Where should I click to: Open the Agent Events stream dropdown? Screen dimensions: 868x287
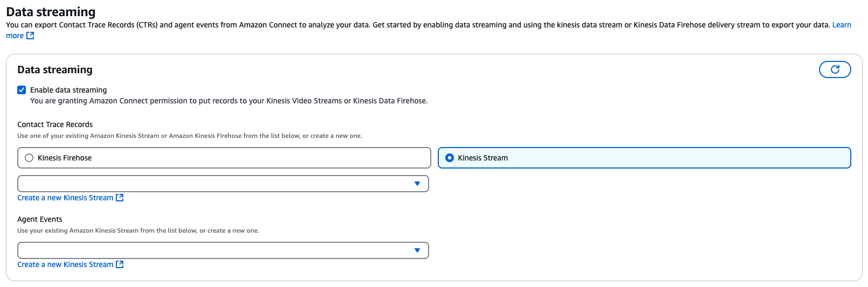223,250
